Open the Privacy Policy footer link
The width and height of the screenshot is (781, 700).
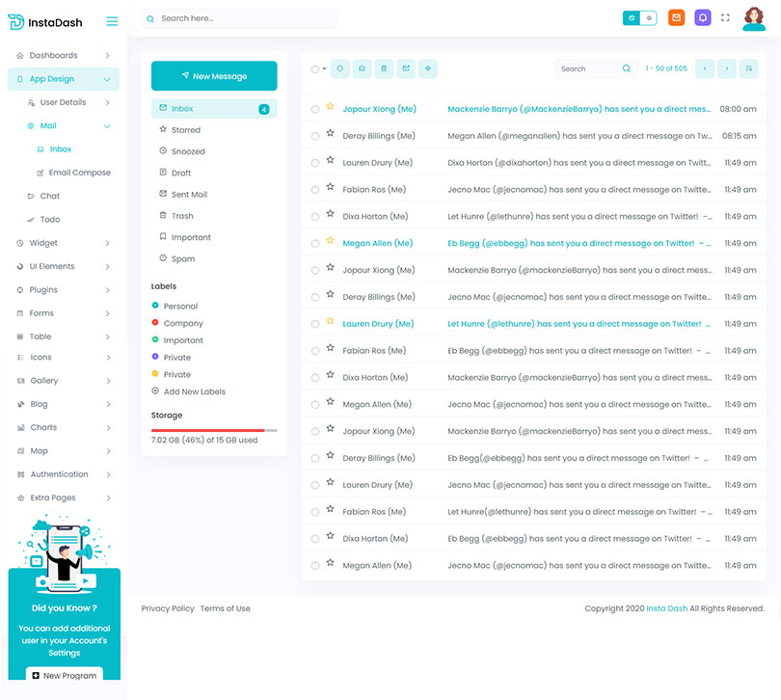pyautogui.click(x=168, y=608)
